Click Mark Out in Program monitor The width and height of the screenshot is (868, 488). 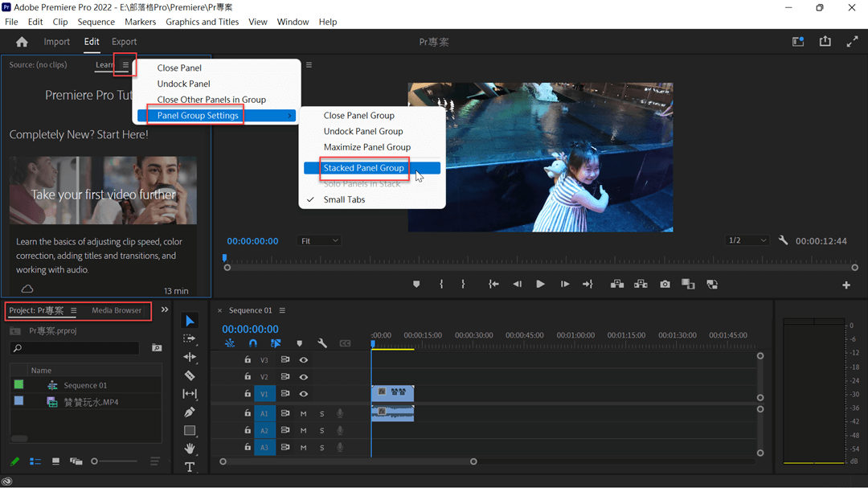[x=463, y=284]
